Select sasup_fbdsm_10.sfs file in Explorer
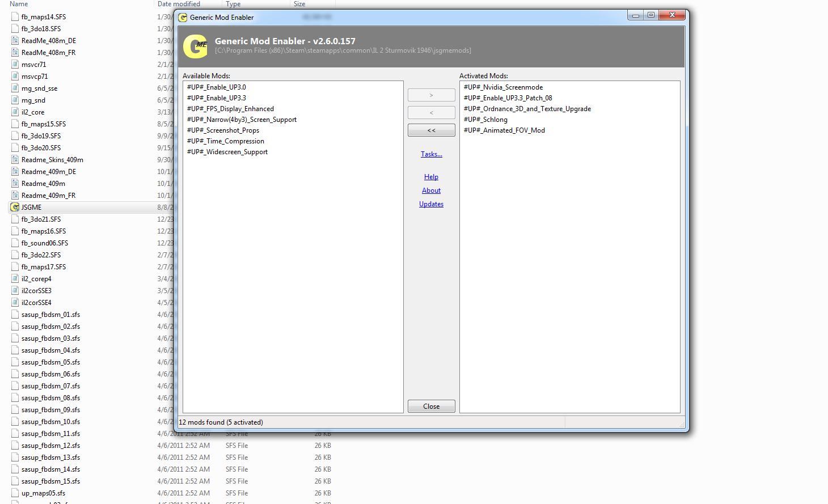 pos(50,422)
